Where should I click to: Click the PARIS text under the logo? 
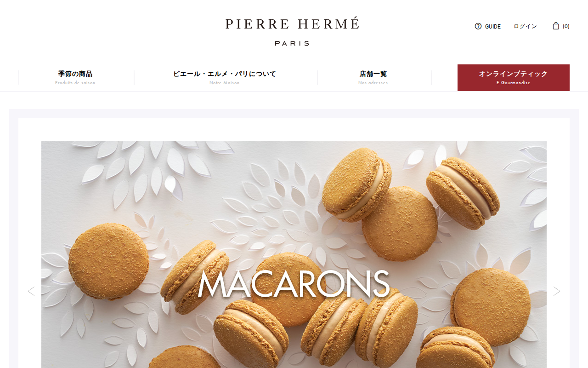point(292,43)
